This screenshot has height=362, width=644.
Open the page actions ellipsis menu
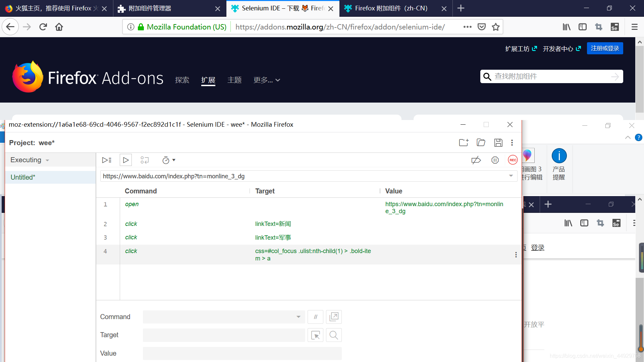pyautogui.click(x=467, y=27)
